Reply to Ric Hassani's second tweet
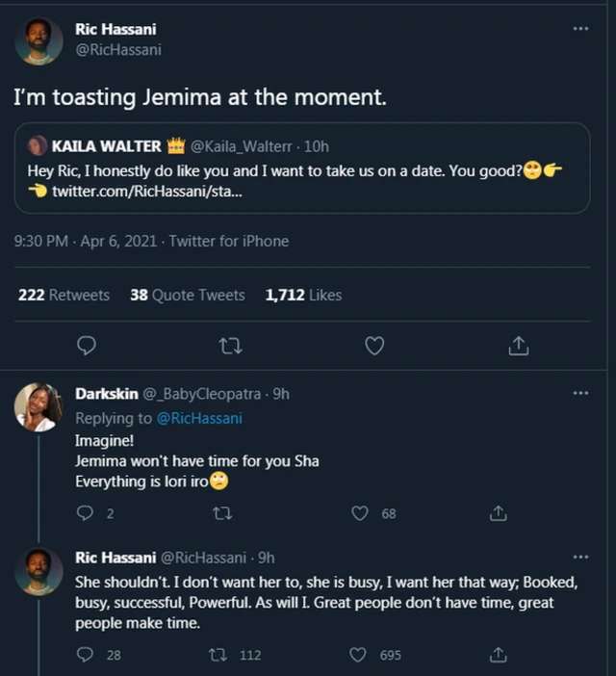 pyautogui.click(x=85, y=655)
